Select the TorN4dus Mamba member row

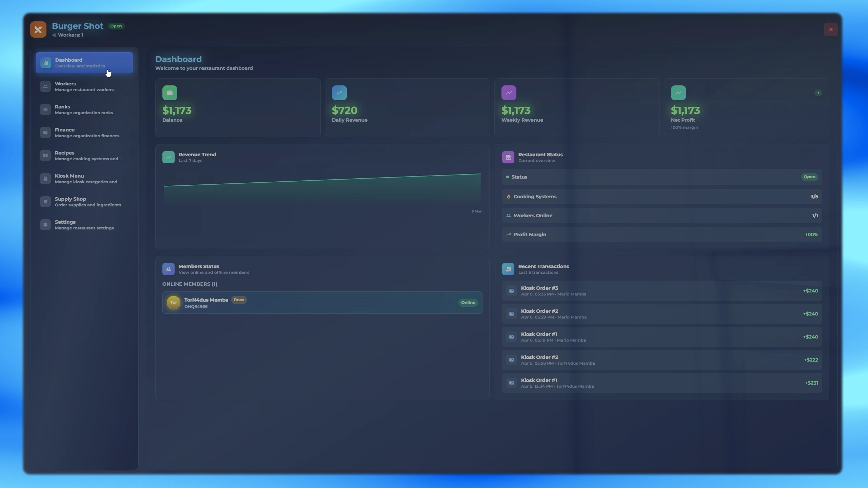(322, 303)
